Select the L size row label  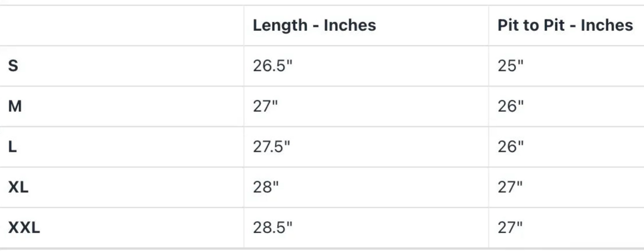pos(12,147)
